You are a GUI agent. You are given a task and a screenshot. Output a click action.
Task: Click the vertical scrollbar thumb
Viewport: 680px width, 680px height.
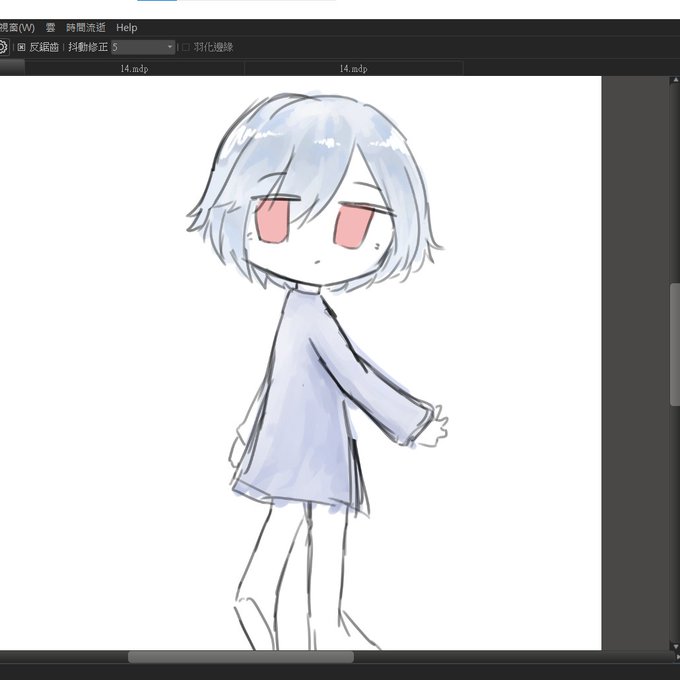click(675, 345)
